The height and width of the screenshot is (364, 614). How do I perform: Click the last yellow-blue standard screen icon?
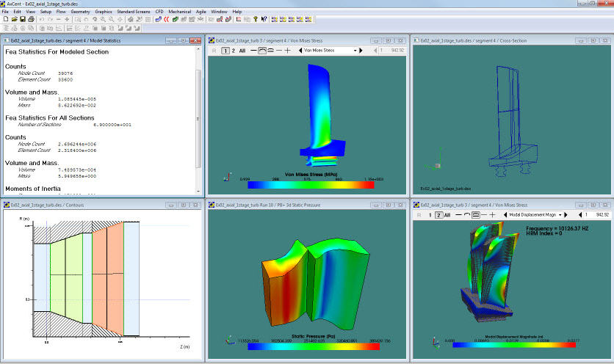tap(308, 19)
